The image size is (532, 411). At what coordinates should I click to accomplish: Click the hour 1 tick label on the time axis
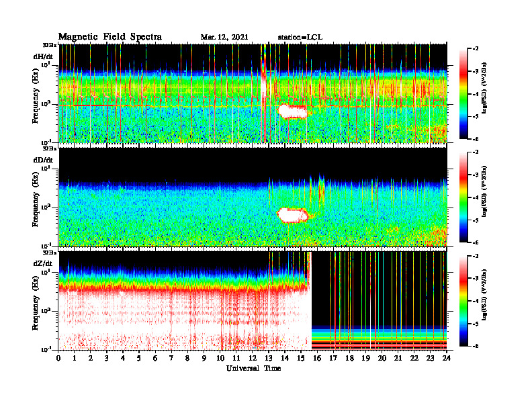(75, 358)
